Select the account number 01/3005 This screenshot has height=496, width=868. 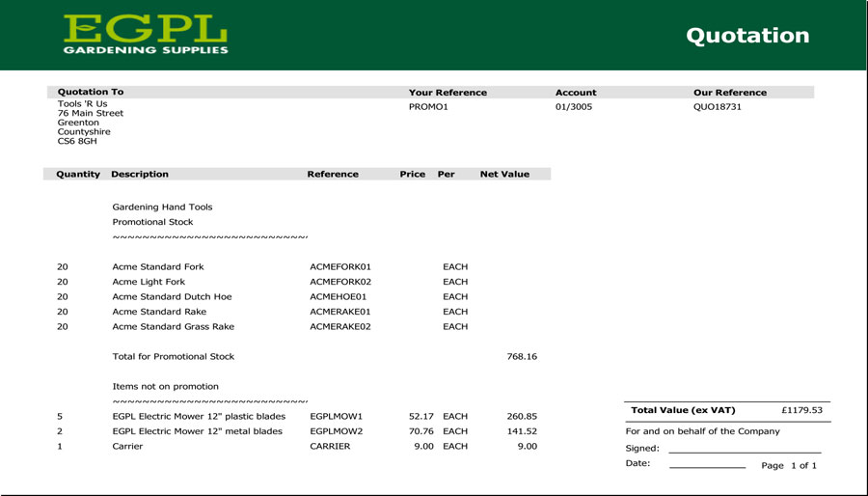click(x=574, y=107)
